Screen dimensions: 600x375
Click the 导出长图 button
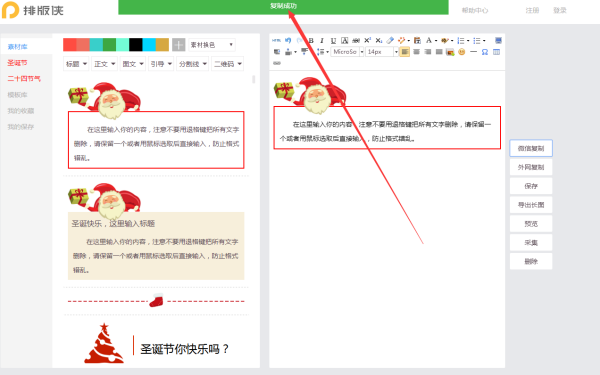(x=531, y=205)
